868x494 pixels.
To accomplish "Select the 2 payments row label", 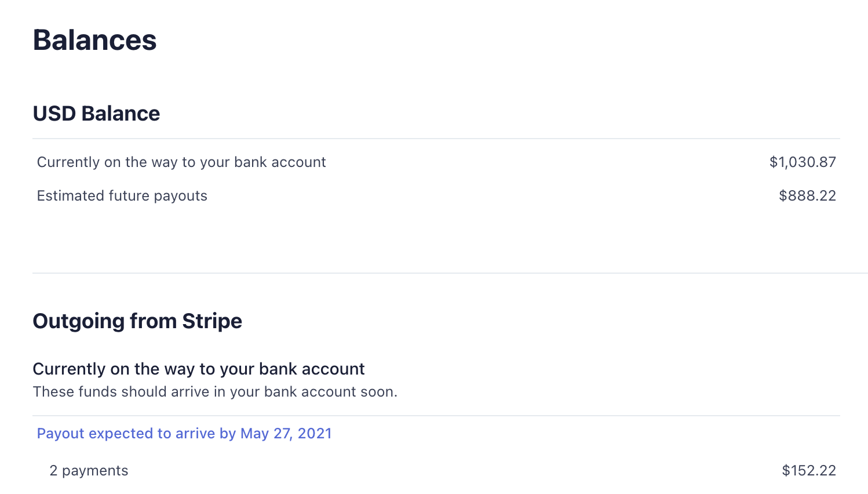I will coord(89,471).
